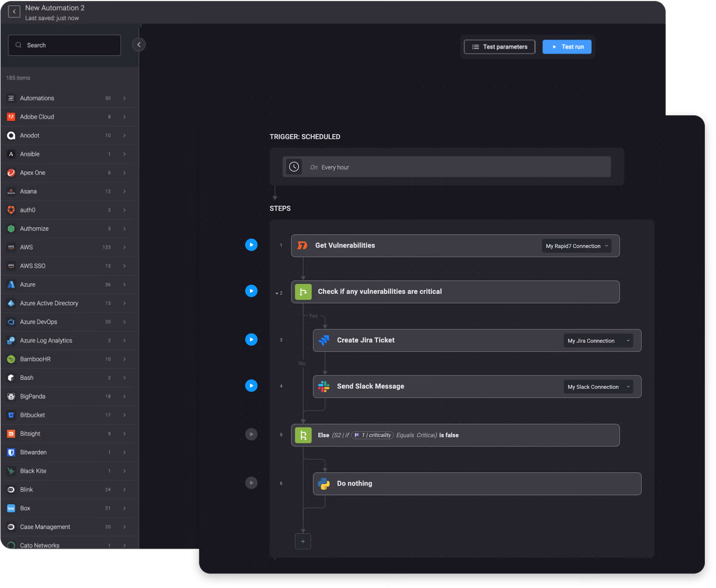Click the gray play button of Else step

(251, 434)
